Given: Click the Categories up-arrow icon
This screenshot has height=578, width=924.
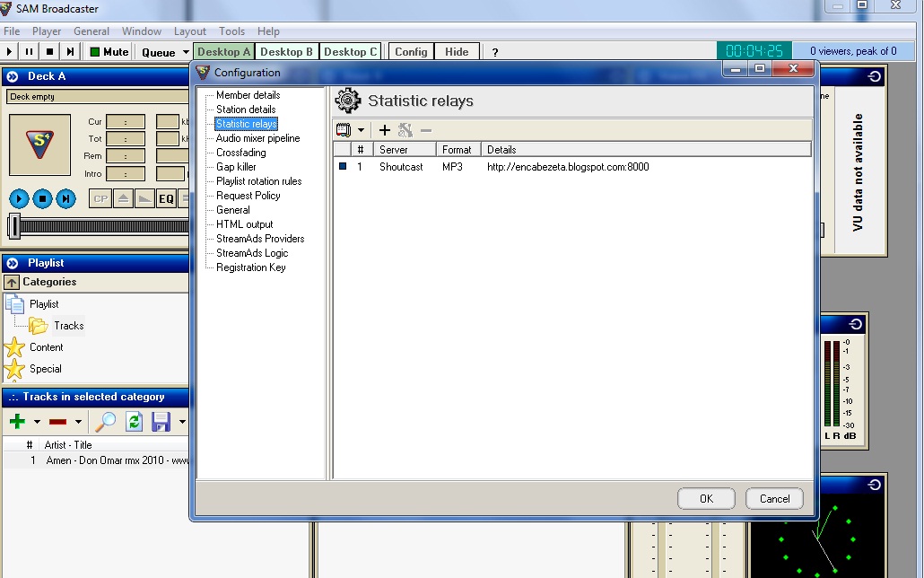Looking at the screenshot, I should [x=12, y=283].
